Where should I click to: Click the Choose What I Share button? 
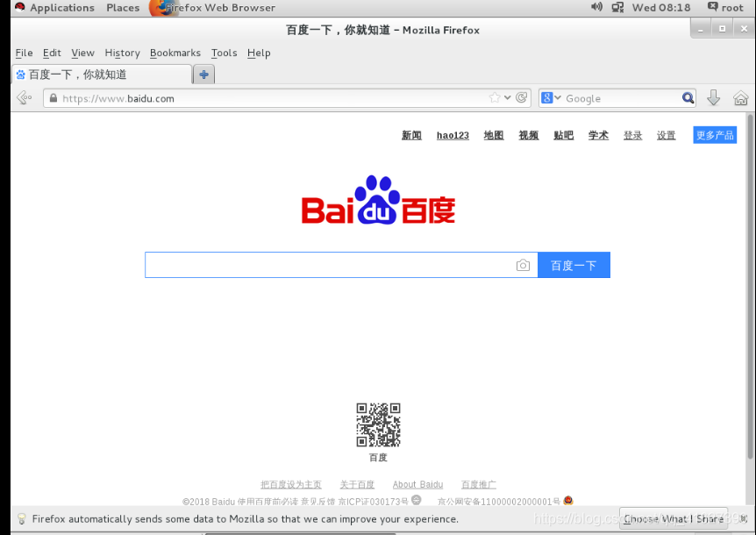[x=674, y=518]
